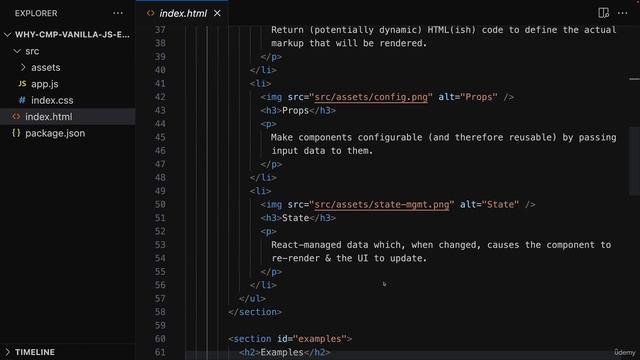Click the HTML icon beside index.html in Explorer

pyautogui.click(x=16, y=117)
